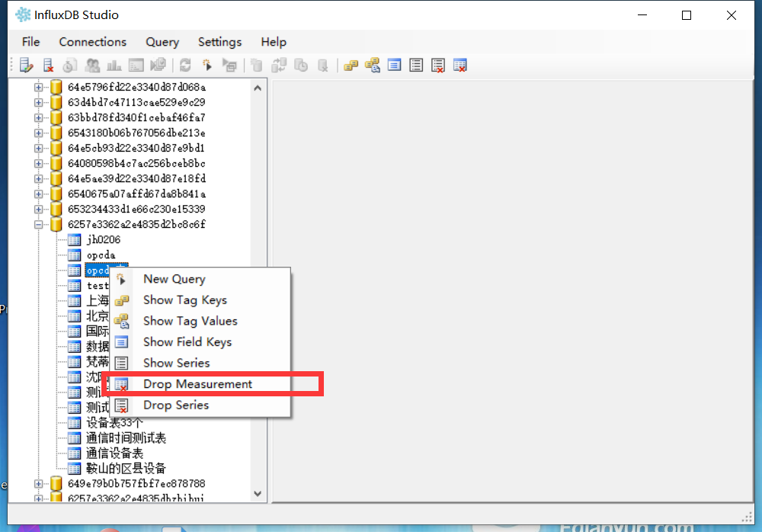Click the tree scrollbar up arrow
This screenshot has height=532, width=762.
tap(258, 88)
